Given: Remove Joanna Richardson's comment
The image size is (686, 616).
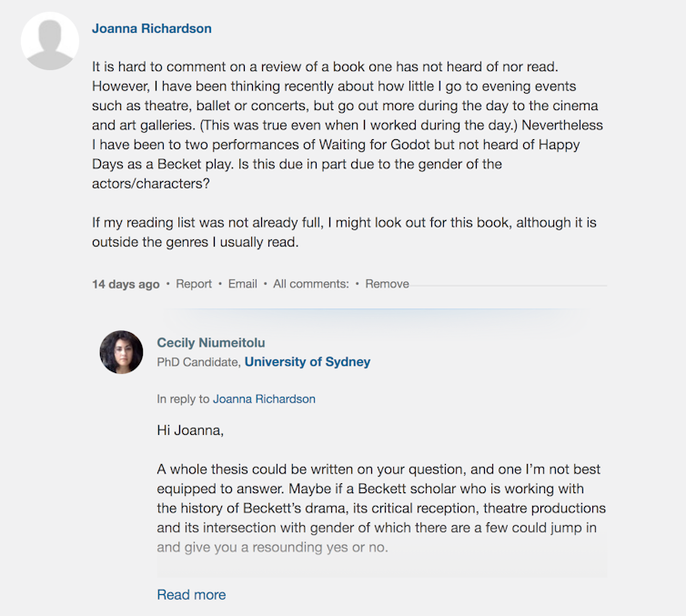Looking at the screenshot, I should [388, 284].
